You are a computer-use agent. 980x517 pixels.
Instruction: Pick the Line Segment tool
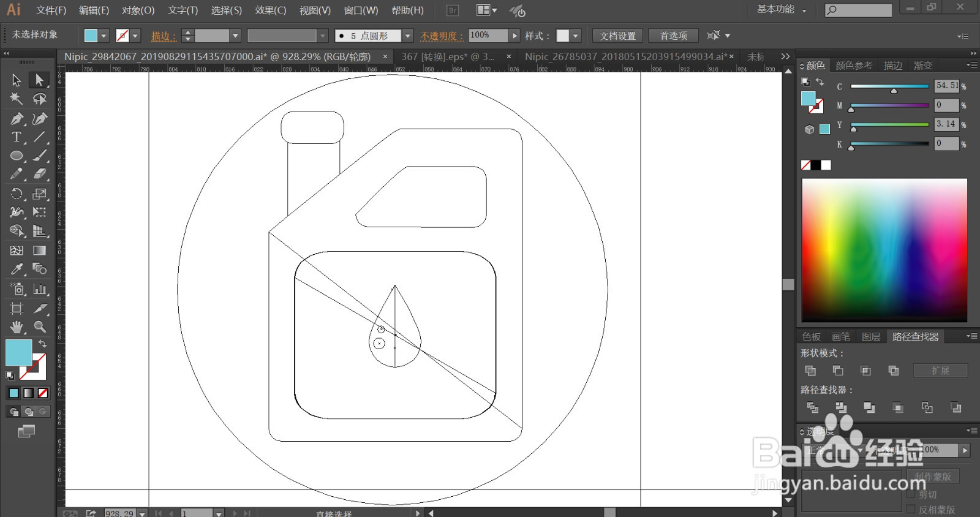(x=39, y=137)
